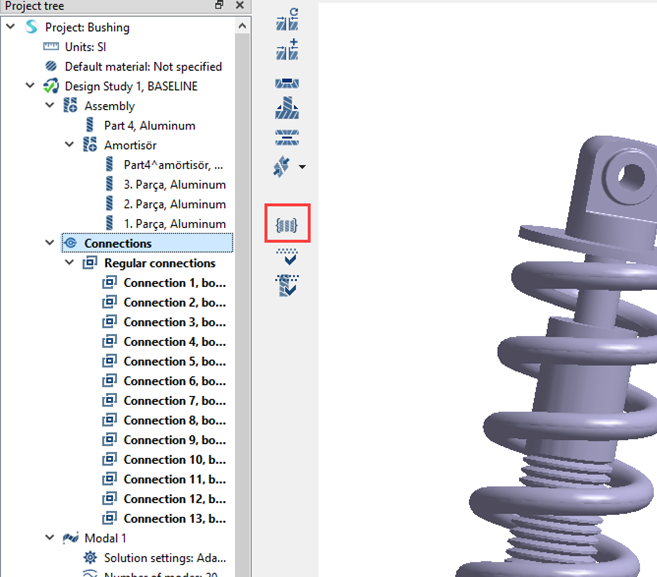Collapse the Modal 1 study node
Image resolution: width=657 pixels, height=577 pixels.
(51, 539)
